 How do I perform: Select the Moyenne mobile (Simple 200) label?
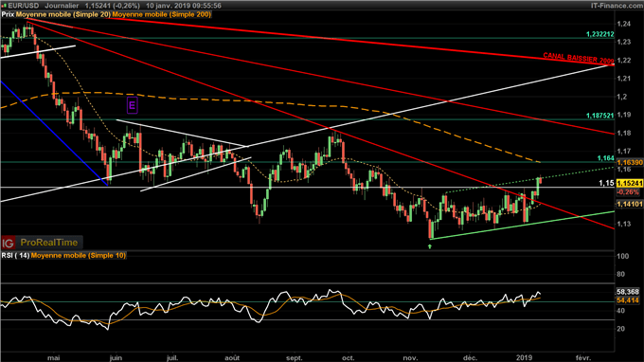tap(162, 14)
